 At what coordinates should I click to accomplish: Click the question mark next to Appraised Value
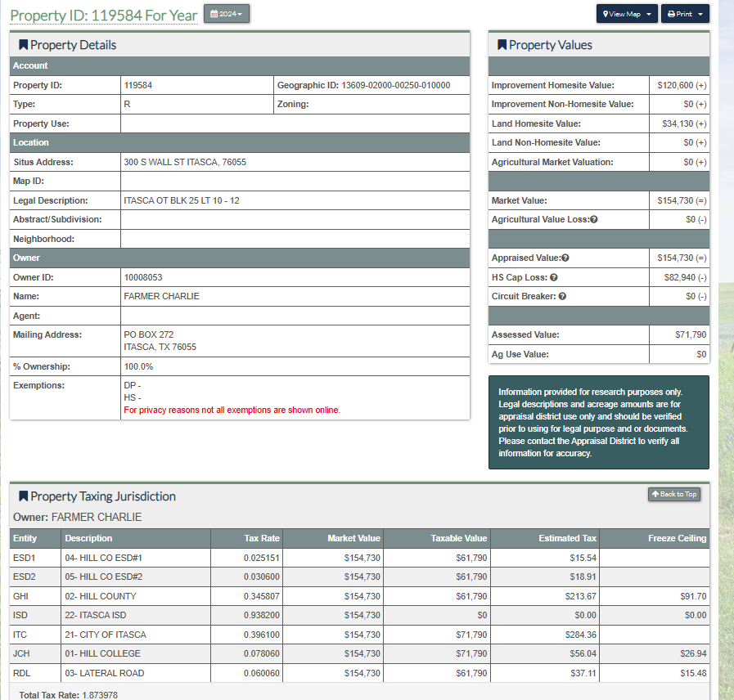click(x=565, y=258)
